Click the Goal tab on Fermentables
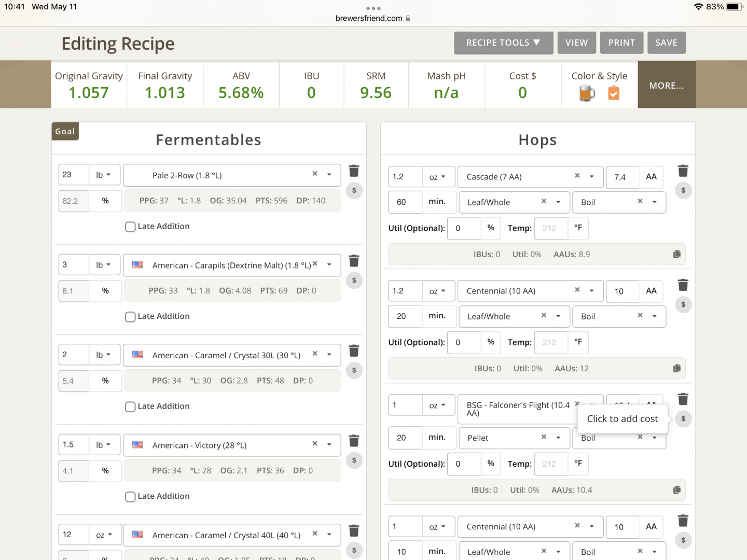This screenshot has width=747, height=560. [x=65, y=132]
